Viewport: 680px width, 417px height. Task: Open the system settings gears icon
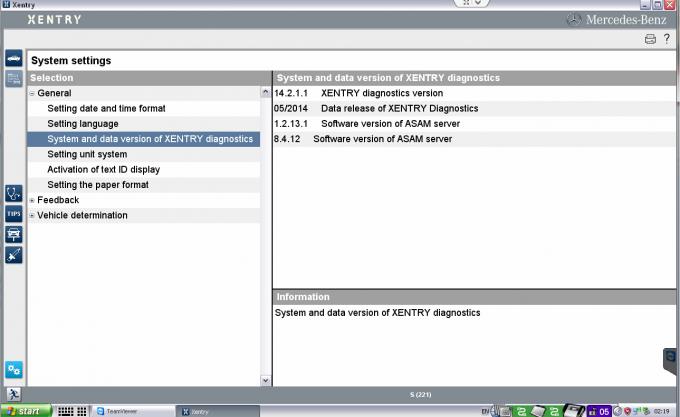click(14, 370)
